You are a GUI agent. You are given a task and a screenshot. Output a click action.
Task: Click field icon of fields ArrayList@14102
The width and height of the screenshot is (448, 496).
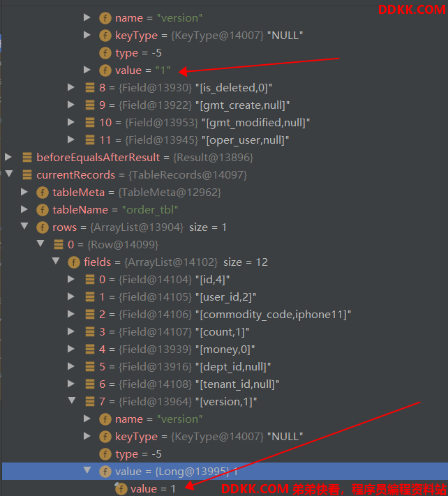74,262
